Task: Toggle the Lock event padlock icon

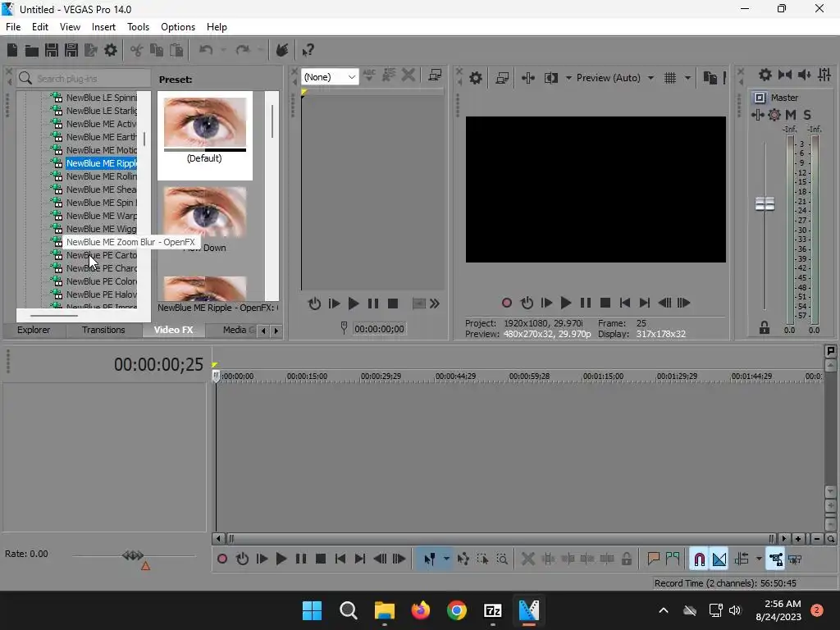Action: (626, 559)
